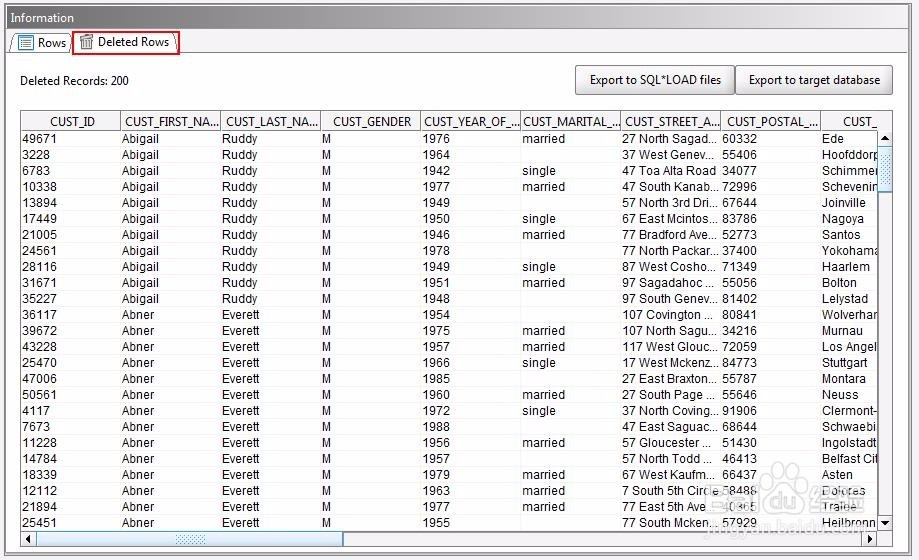Select the cell with CUST_ID 4117
Screen dimensions: 919x560
[x=70, y=411]
